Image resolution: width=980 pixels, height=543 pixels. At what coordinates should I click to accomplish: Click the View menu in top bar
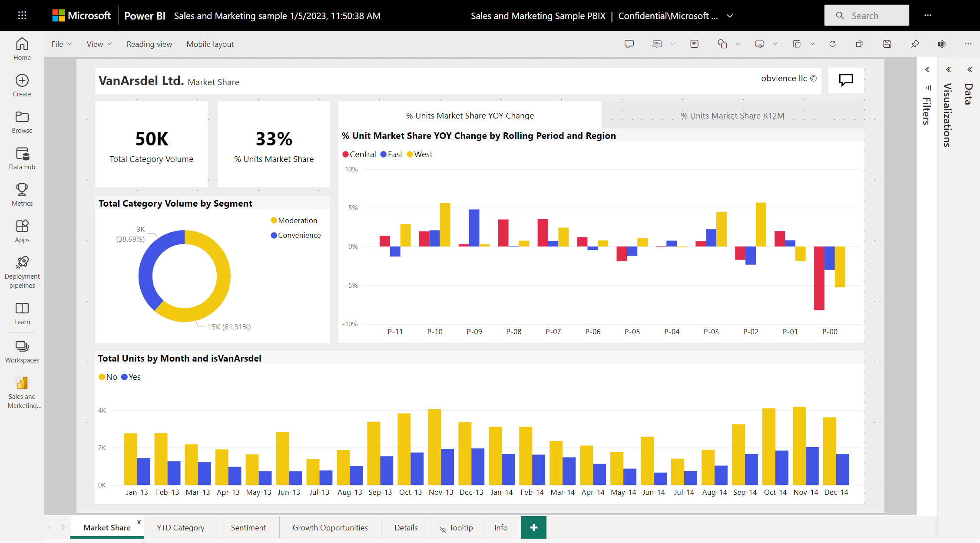98,44
